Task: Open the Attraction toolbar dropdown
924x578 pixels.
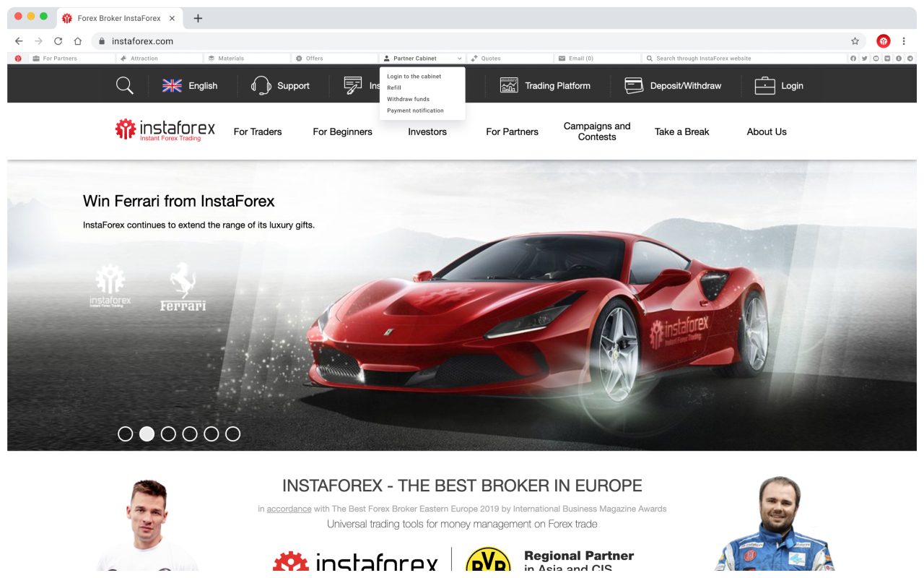Action: pyautogui.click(x=160, y=59)
